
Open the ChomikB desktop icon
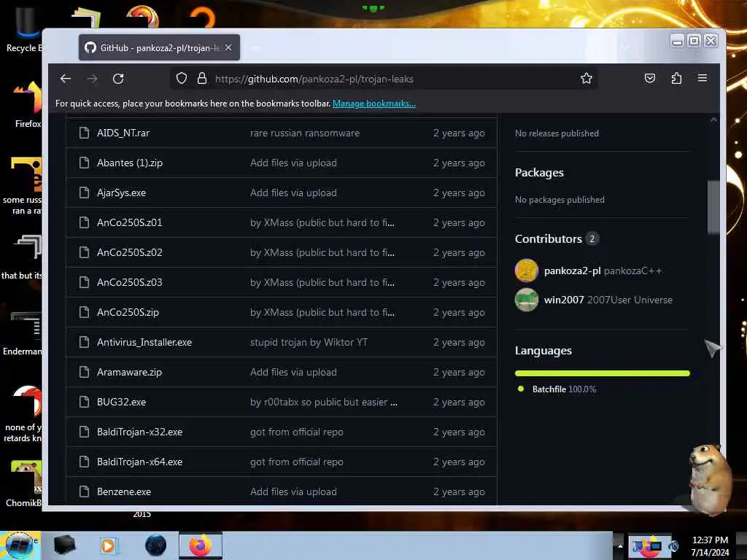tap(24, 483)
